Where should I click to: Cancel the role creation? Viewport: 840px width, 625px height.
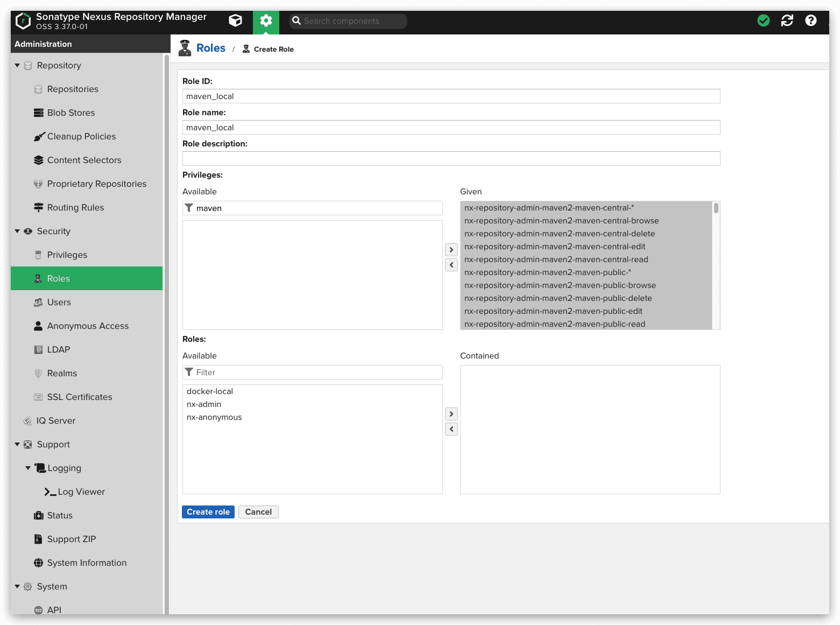[x=258, y=512]
